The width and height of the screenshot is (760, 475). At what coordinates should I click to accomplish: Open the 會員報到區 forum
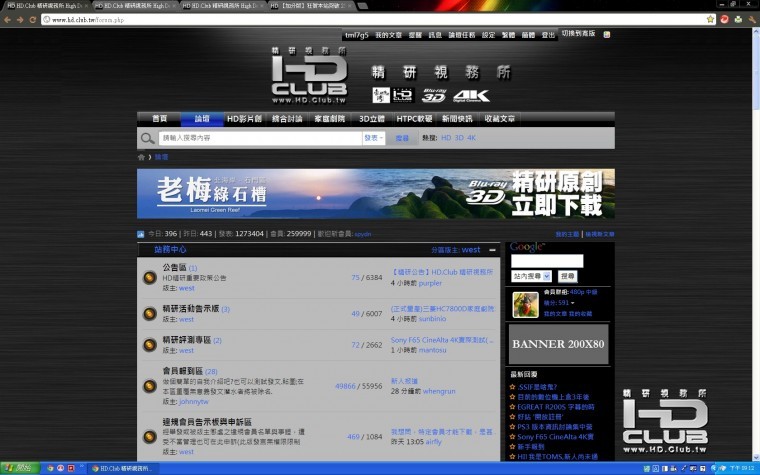(182, 371)
